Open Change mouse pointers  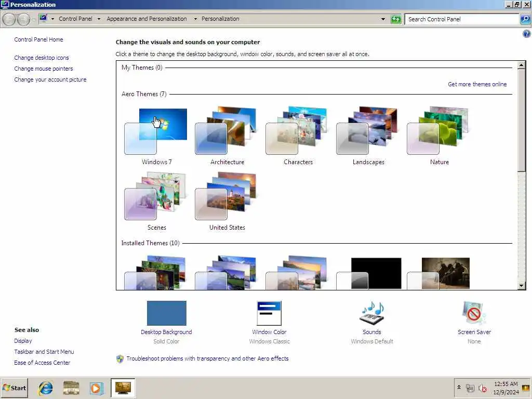coord(44,69)
